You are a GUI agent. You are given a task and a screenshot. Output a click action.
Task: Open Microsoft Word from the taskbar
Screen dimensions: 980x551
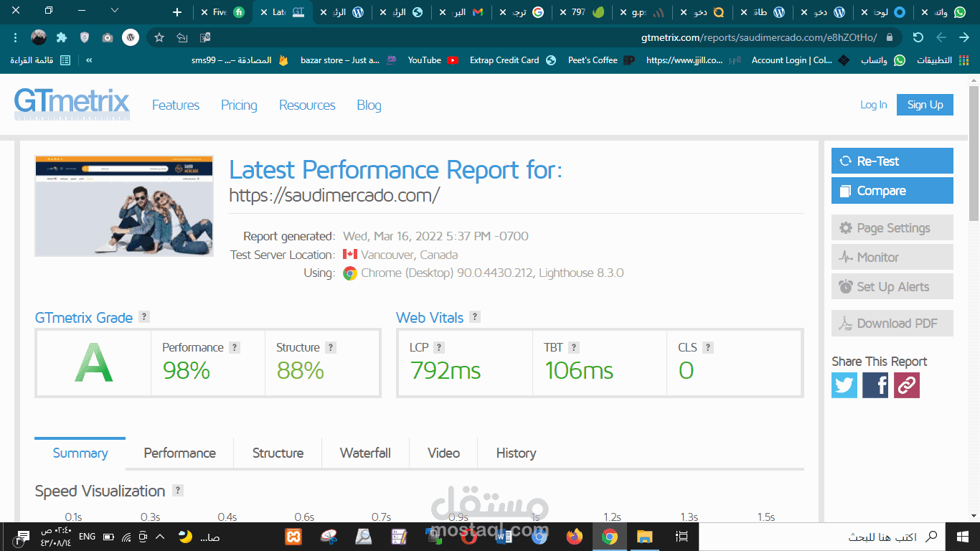(x=504, y=537)
